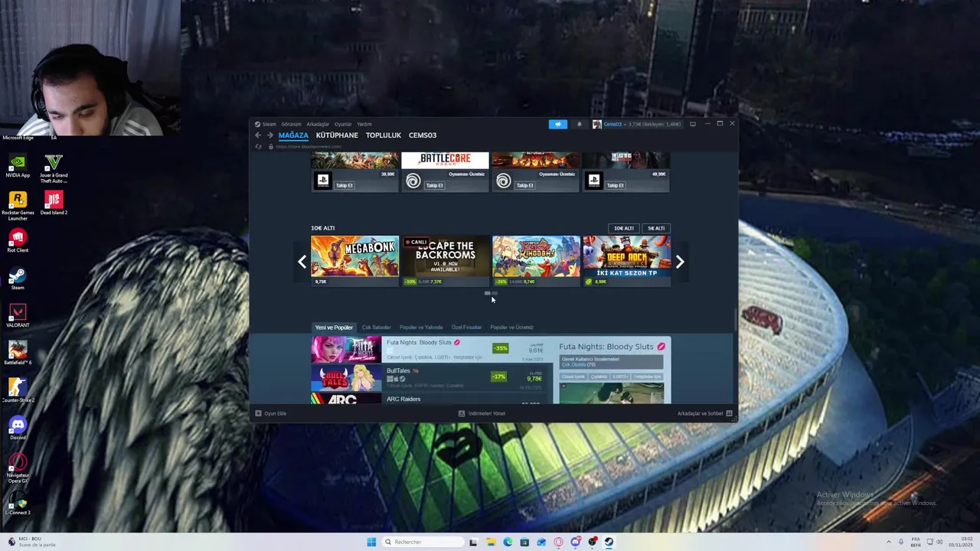
Task: Open Microsoft Edge from the taskbar
Action: pyautogui.click(x=508, y=542)
